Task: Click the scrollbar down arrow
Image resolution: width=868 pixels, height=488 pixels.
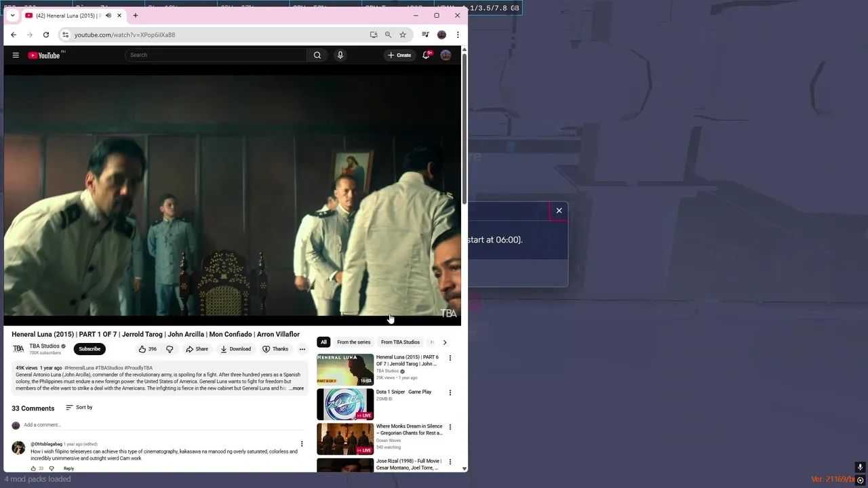Action: coord(465,468)
